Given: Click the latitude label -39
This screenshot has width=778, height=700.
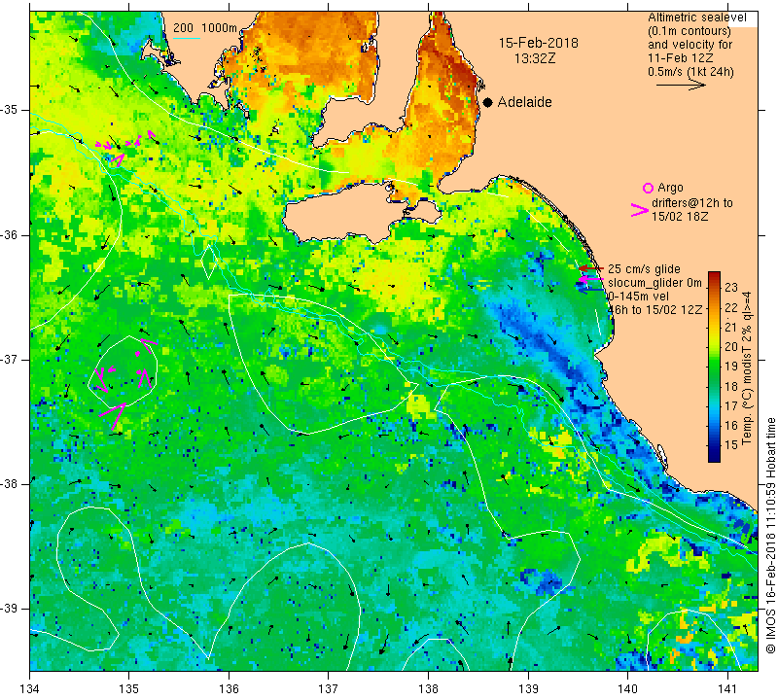Looking at the screenshot, I should click(11, 609).
